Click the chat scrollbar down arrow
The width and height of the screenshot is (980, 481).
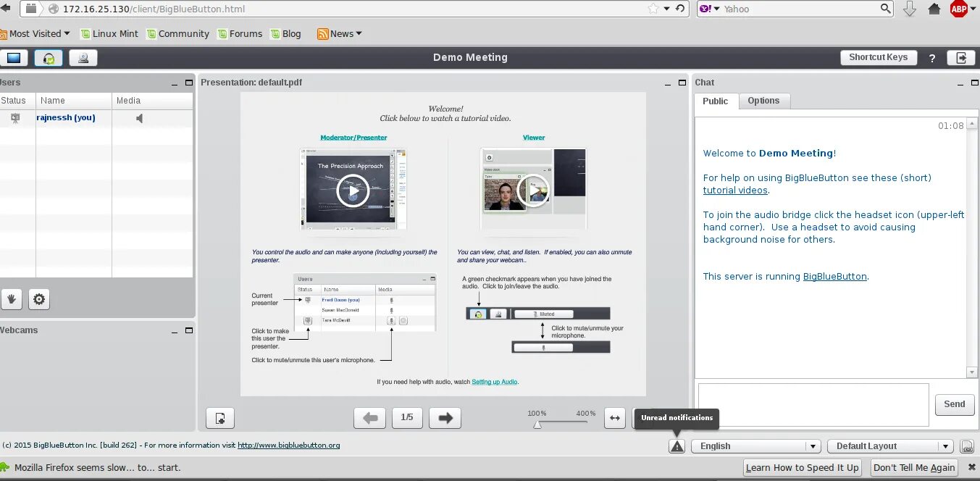(x=972, y=372)
